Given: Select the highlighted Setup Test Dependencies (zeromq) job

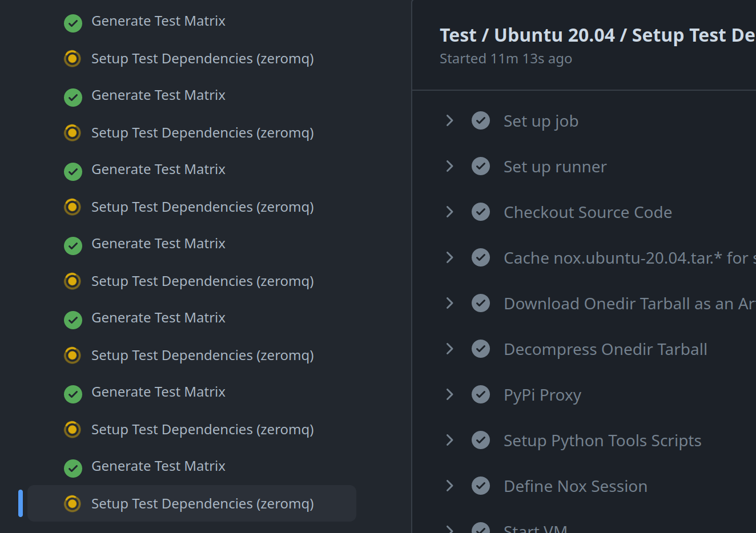Looking at the screenshot, I should click(x=191, y=503).
